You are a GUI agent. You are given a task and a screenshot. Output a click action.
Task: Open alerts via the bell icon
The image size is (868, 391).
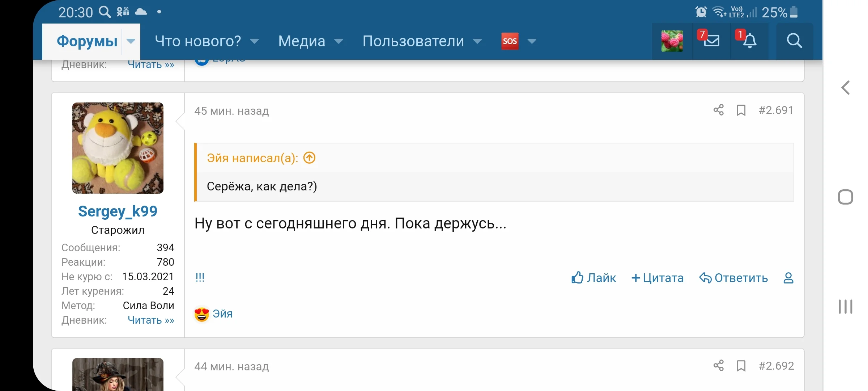click(x=749, y=41)
